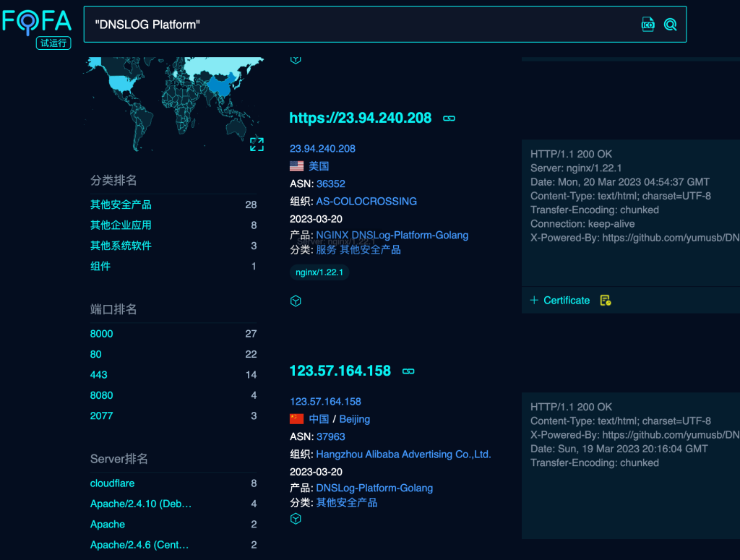Click DNSLog-Platform-Golang in first result
Screen dimensions: 740x560
pyautogui.click(x=410, y=235)
